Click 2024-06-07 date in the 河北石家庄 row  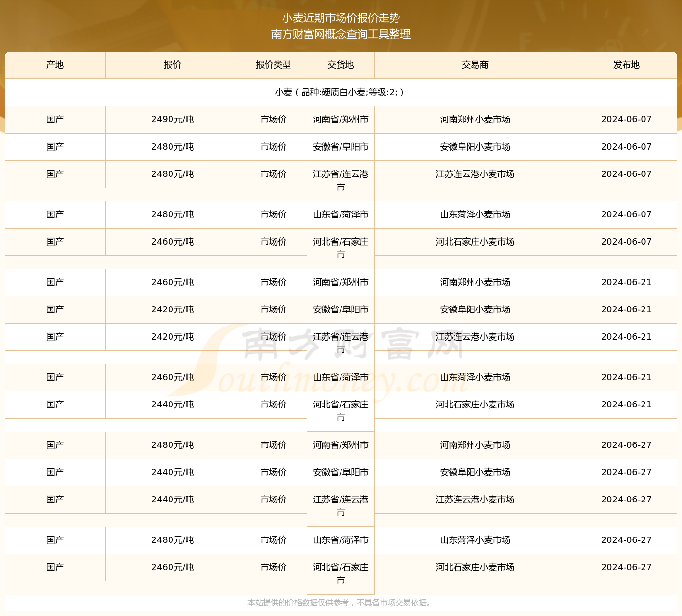coord(626,242)
